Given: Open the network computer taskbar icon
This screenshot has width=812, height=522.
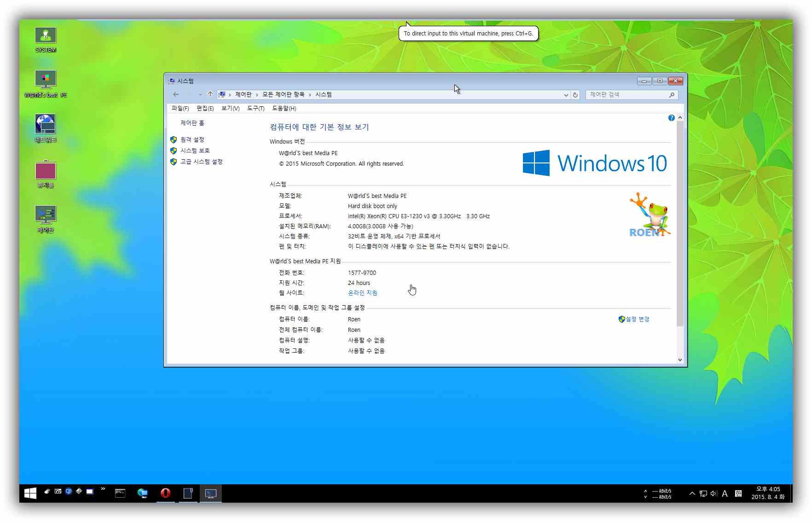Looking at the screenshot, I should pyautogui.click(x=143, y=493).
